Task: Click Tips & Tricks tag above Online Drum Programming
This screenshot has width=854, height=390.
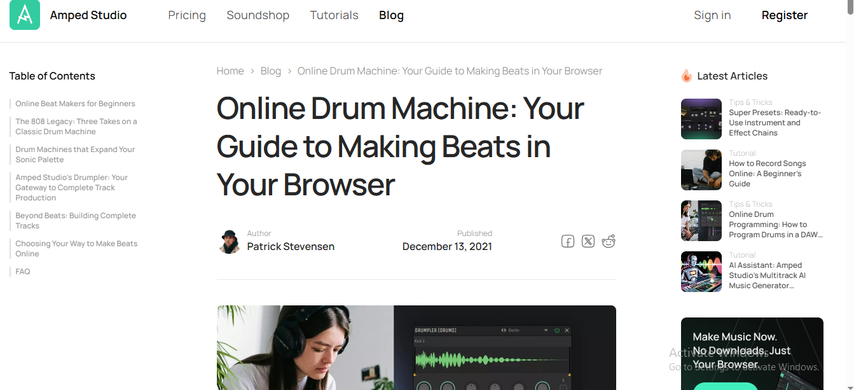Action: [751, 204]
